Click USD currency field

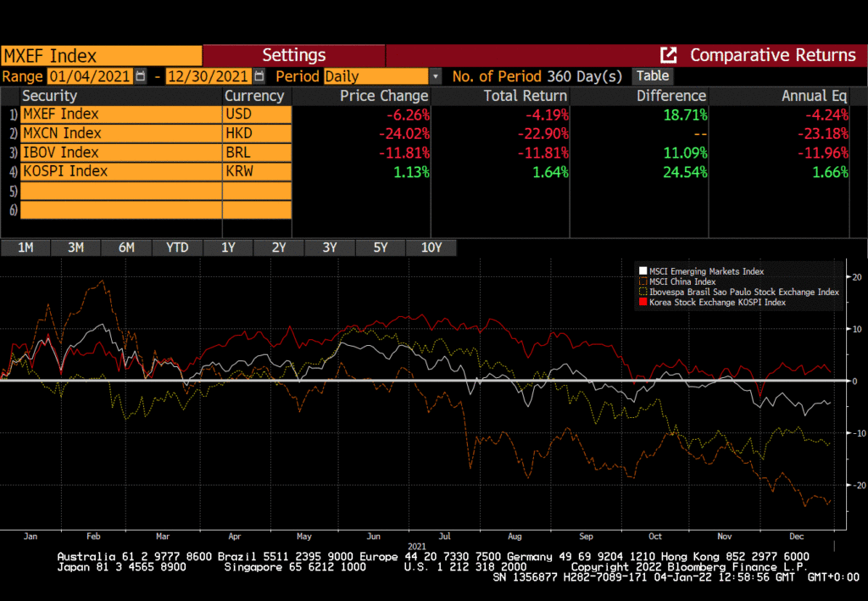coord(257,114)
